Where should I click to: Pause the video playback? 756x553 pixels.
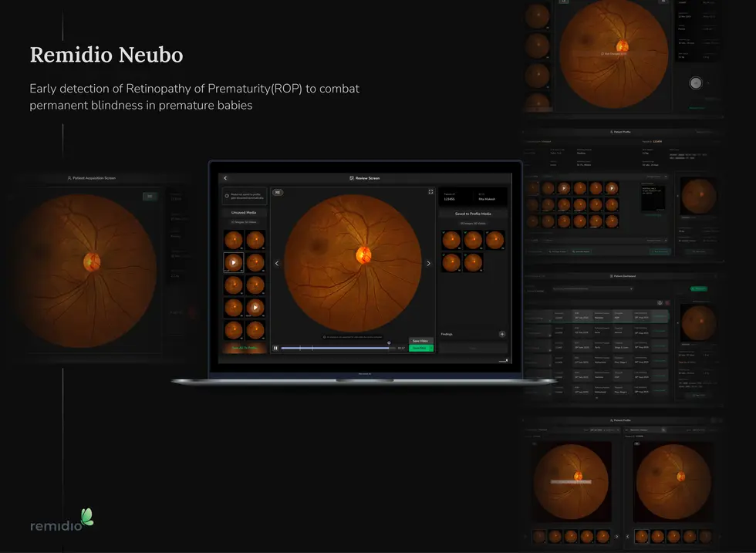tap(276, 348)
